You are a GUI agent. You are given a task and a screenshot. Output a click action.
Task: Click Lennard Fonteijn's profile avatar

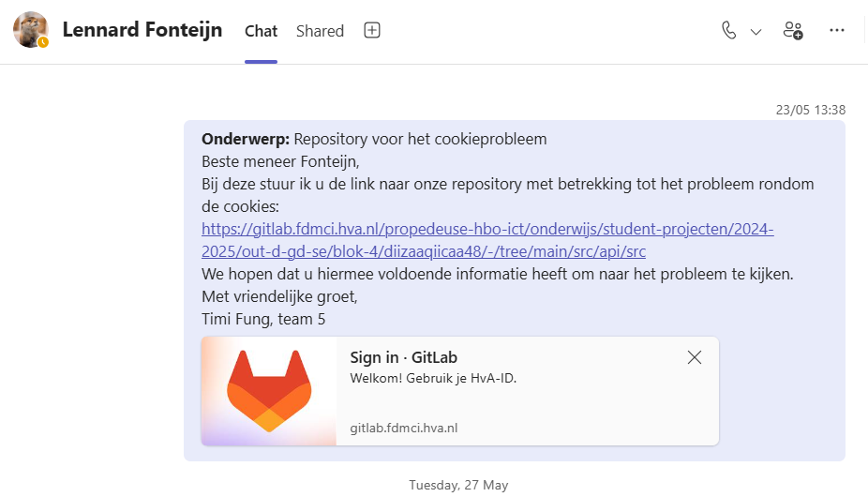[30, 29]
